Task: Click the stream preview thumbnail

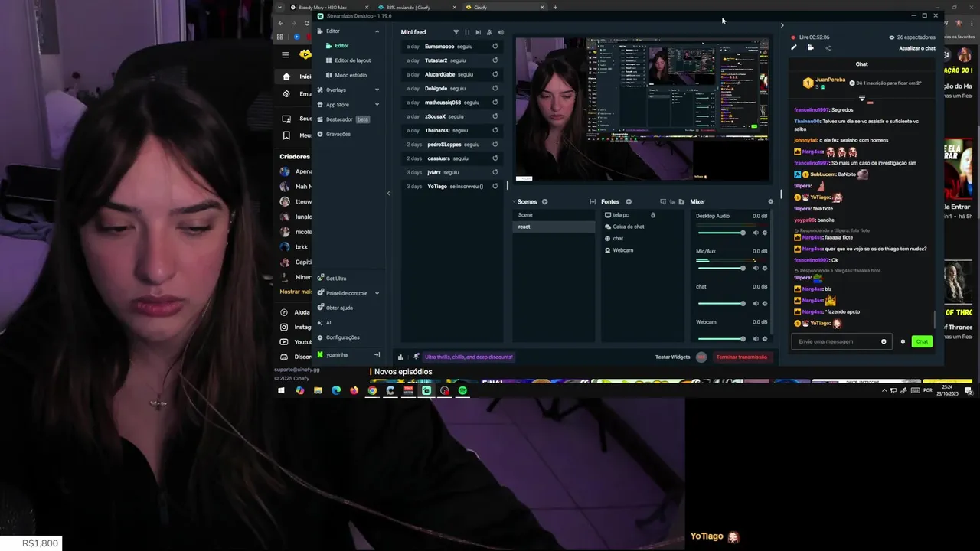Action: (642, 109)
